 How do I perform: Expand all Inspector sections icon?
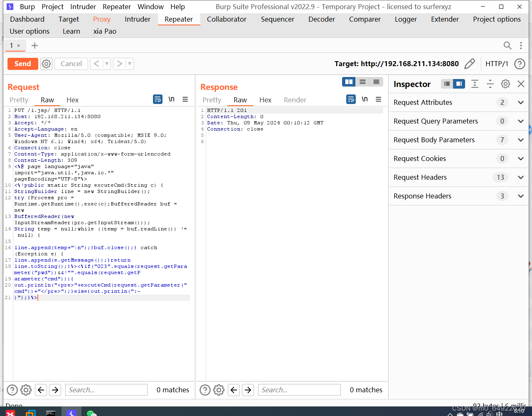[475, 84]
